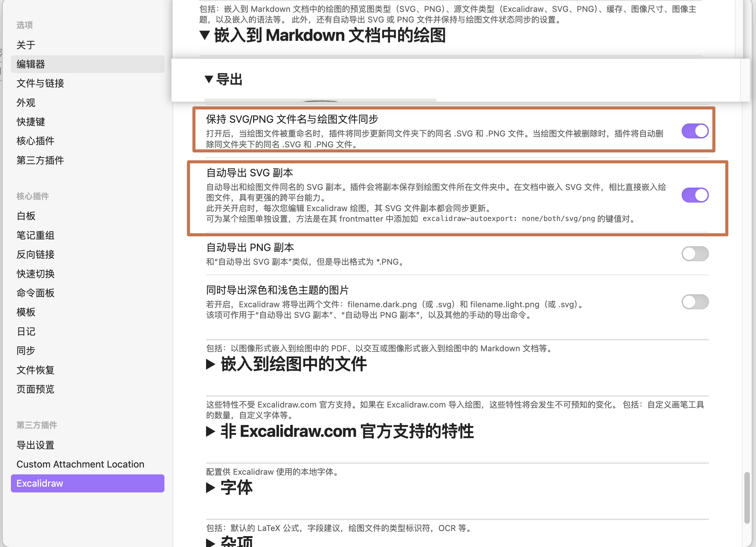Image resolution: width=756 pixels, height=547 pixels.
Task: Switch to 编辑器 settings tab
Action: pyautogui.click(x=31, y=64)
